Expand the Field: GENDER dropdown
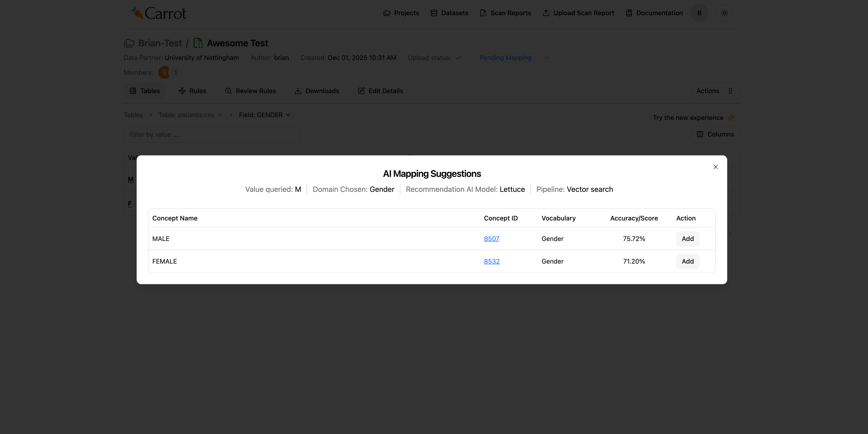The width and height of the screenshot is (868, 434). [264, 115]
